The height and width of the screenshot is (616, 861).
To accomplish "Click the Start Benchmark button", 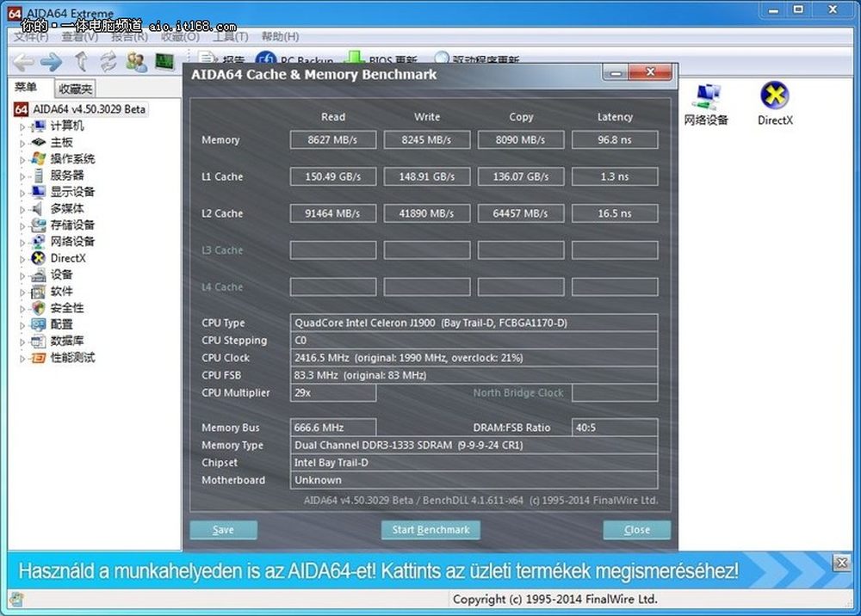I will pos(430,530).
